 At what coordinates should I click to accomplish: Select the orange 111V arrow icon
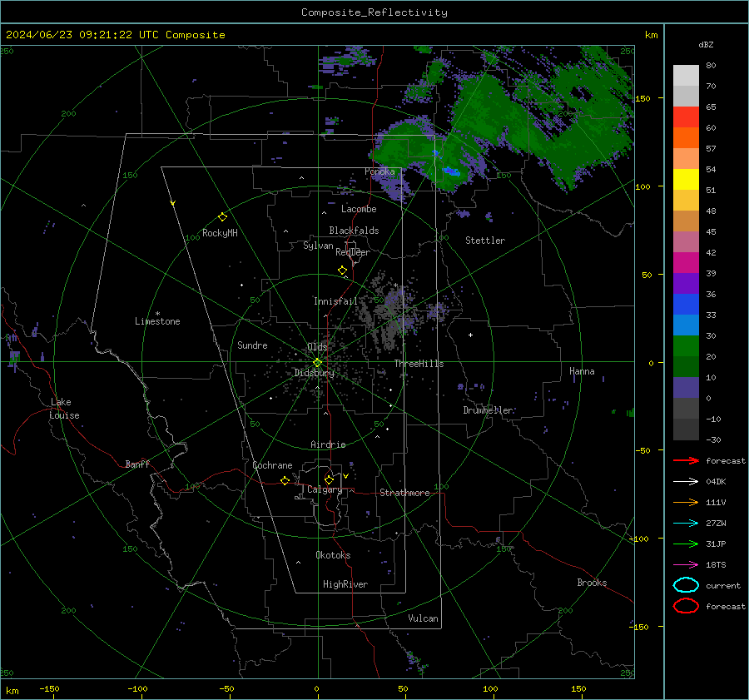686,502
